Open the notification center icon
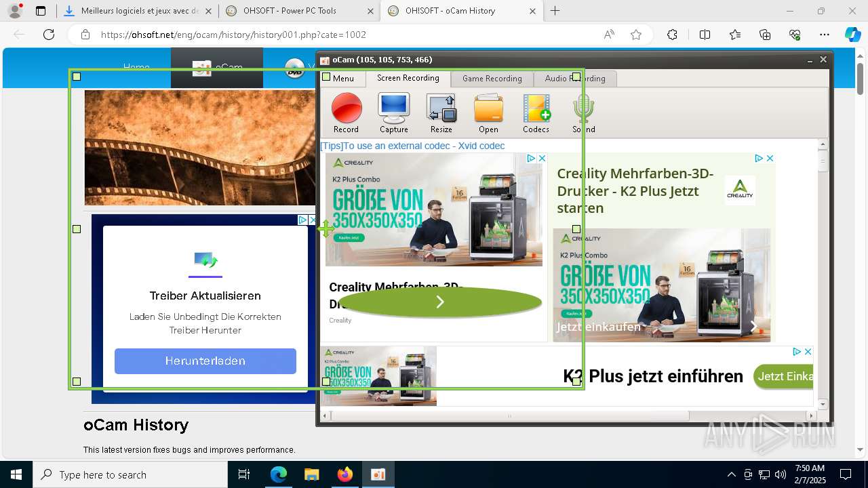 tap(846, 474)
